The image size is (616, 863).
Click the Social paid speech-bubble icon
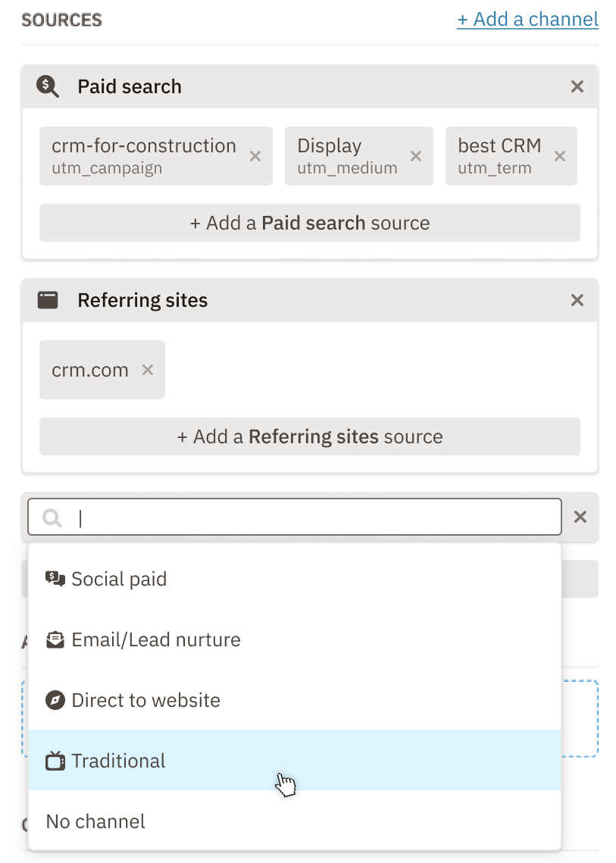click(x=54, y=578)
